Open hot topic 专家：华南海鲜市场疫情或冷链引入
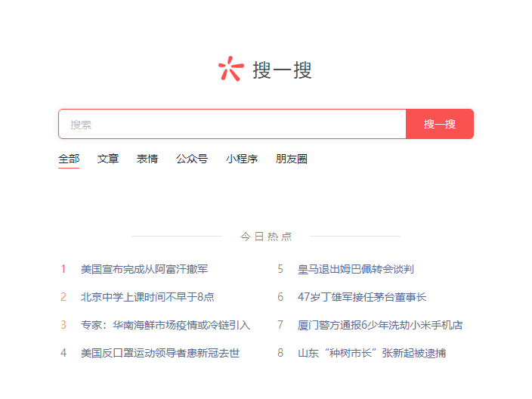The image size is (532, 399). pos(165,325)
